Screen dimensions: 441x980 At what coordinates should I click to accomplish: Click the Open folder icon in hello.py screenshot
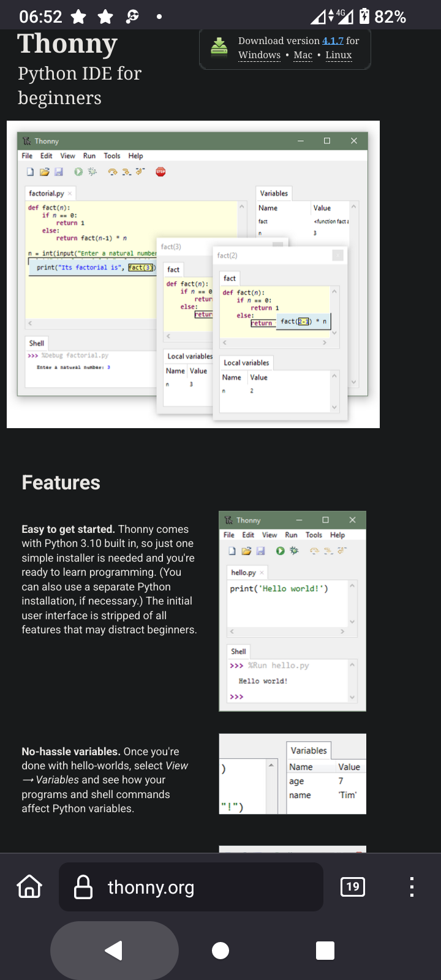(246, 551)
